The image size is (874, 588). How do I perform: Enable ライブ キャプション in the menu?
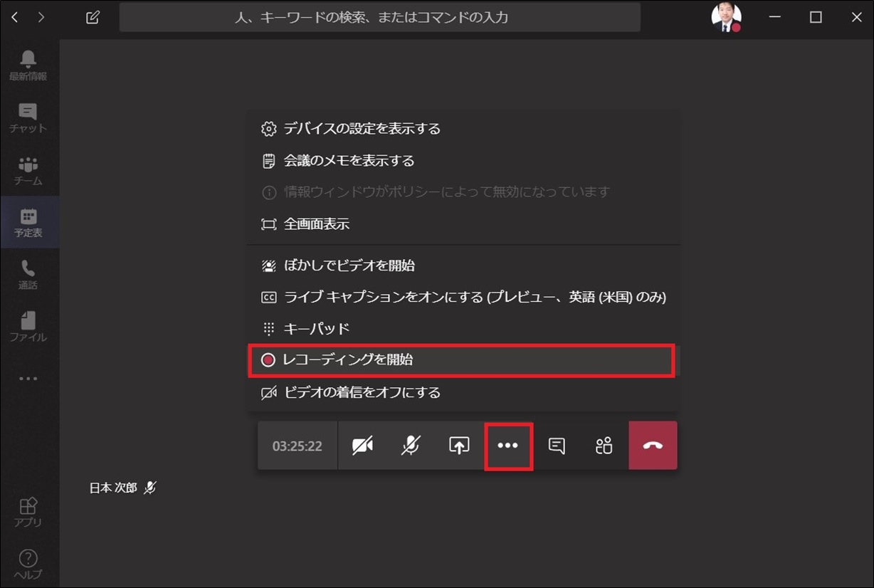click(x=427, y=297)
